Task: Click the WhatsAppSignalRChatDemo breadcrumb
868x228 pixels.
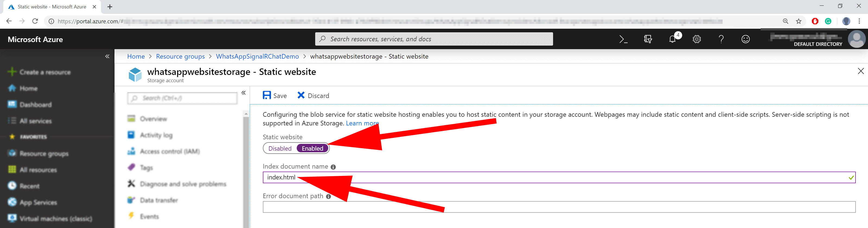Action: pyautogui.click(x=257, y=56)
